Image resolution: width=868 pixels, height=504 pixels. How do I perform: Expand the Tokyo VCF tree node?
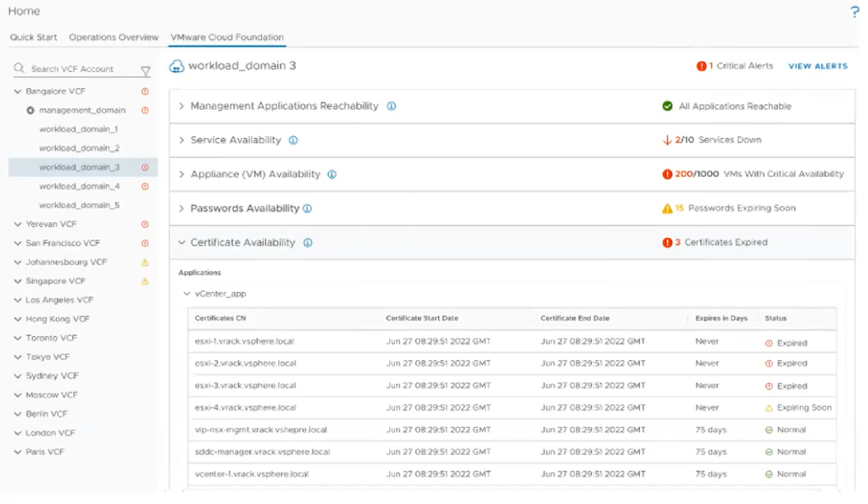coord(18,357)
